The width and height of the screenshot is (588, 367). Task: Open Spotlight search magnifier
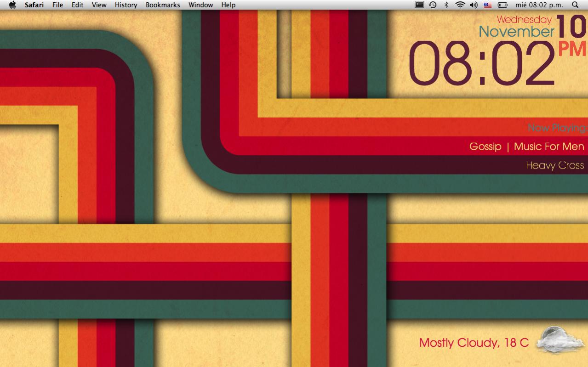pyautogui.click(x=575, y=5)
